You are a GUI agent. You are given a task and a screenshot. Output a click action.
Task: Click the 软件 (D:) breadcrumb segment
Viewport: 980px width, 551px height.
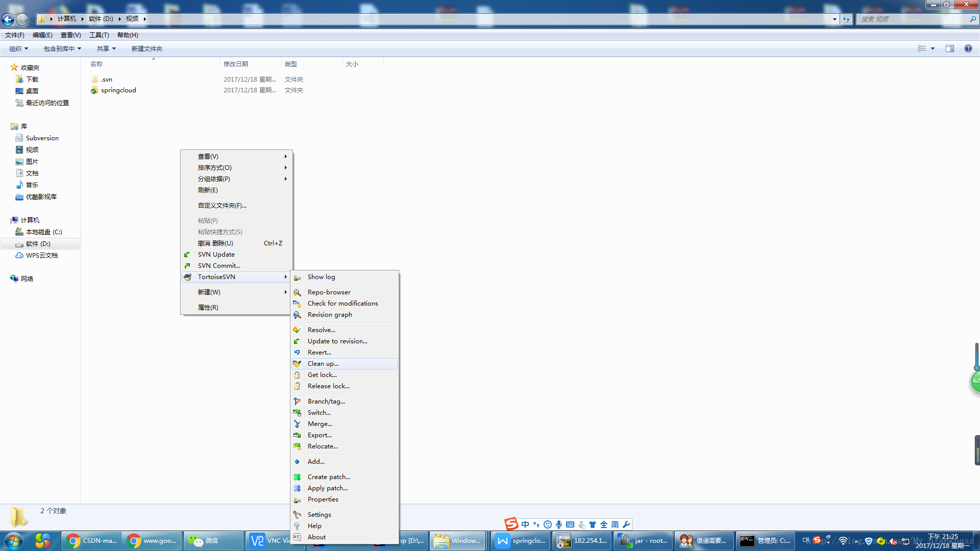(x=101, y=19)
